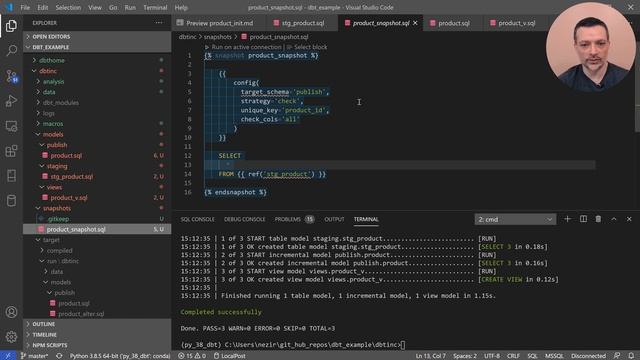Open the Terminal menu
The height and width of the screenshot is (360, 640).
[x=155, y=7]
